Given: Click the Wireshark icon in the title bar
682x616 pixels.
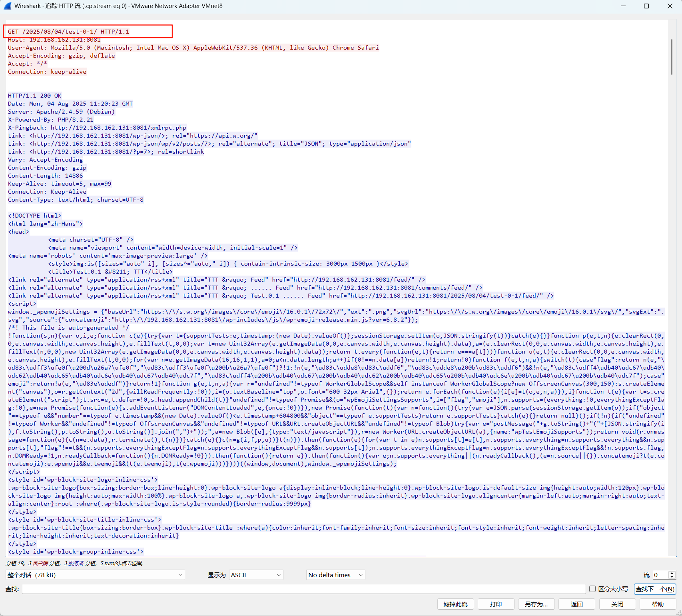Looking at the screenshot, I should pos(8,6).
